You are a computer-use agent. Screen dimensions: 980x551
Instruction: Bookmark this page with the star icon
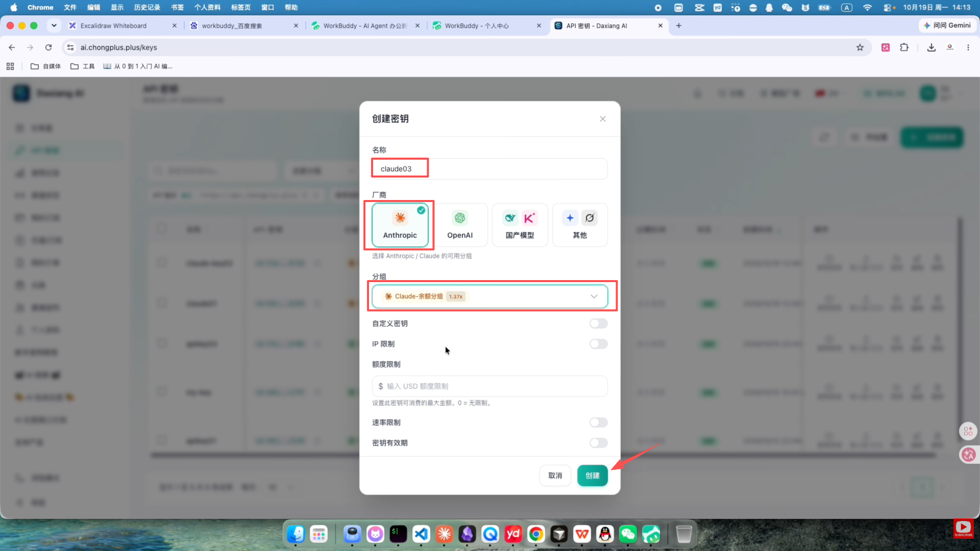pos(860,47)
